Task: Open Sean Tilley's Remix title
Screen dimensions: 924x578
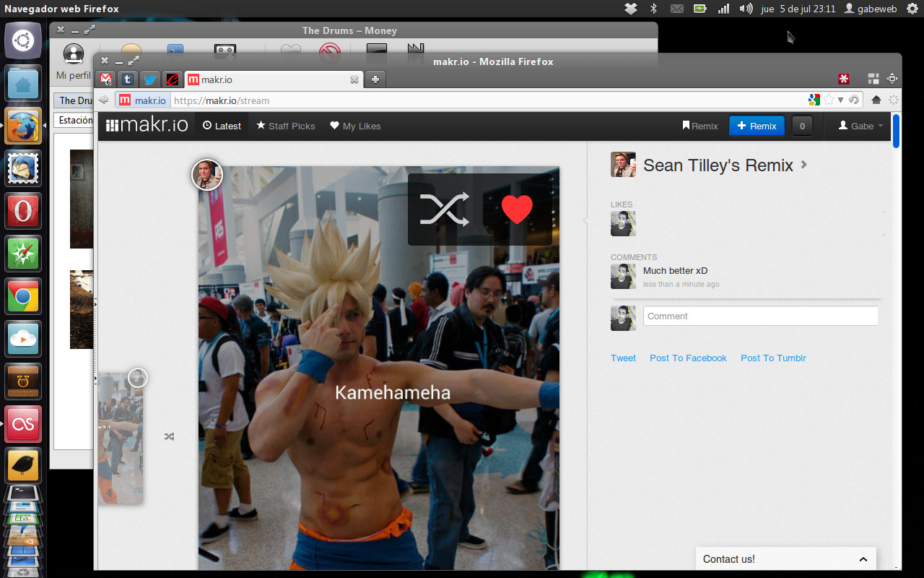Action: coord(718,165)
